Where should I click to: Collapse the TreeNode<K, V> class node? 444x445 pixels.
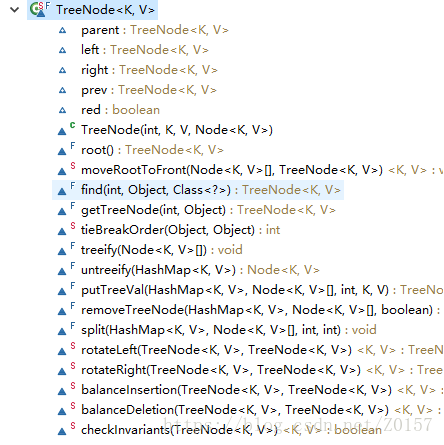tap(14, 10)
